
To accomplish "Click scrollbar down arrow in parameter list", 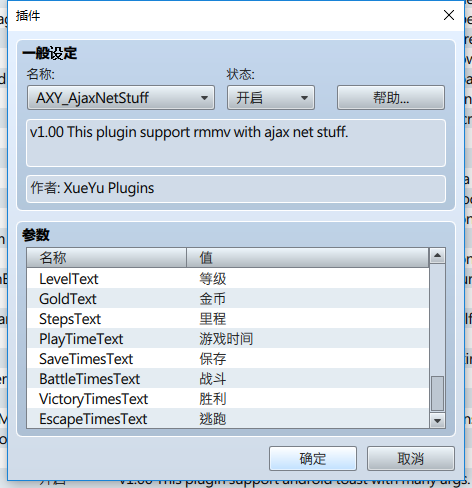I will [x=437, y=421].
